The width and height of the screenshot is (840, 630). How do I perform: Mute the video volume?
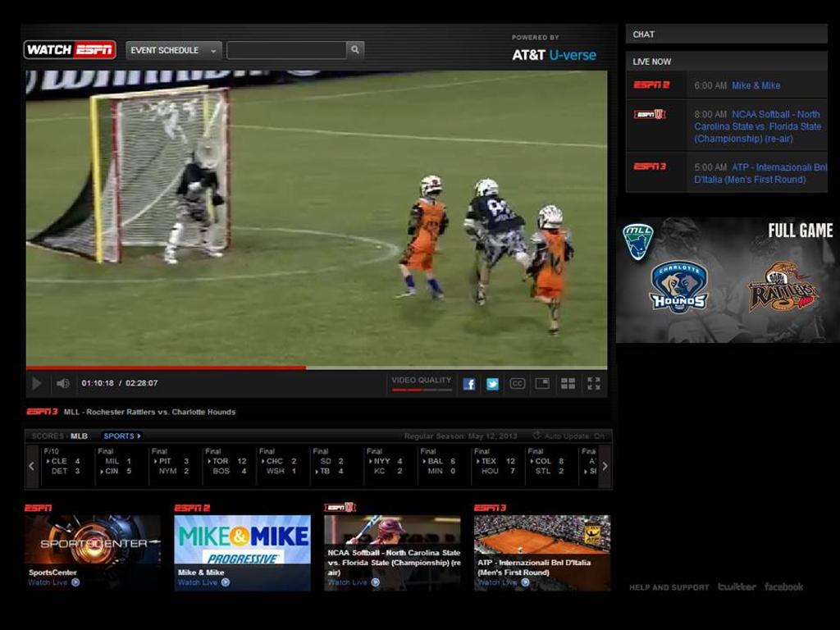[63, 384]
